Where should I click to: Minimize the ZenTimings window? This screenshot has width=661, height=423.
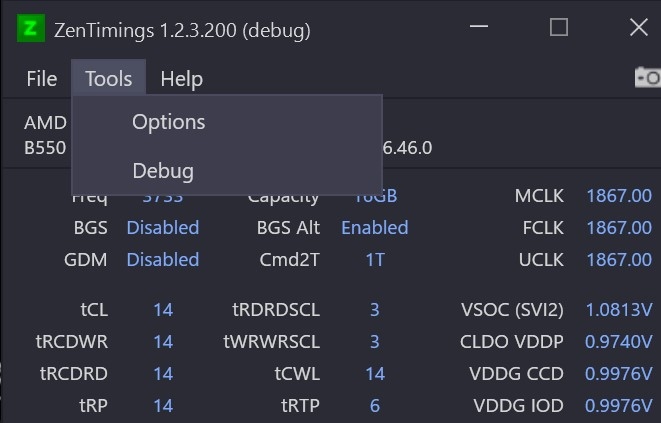tap(479, 27)
